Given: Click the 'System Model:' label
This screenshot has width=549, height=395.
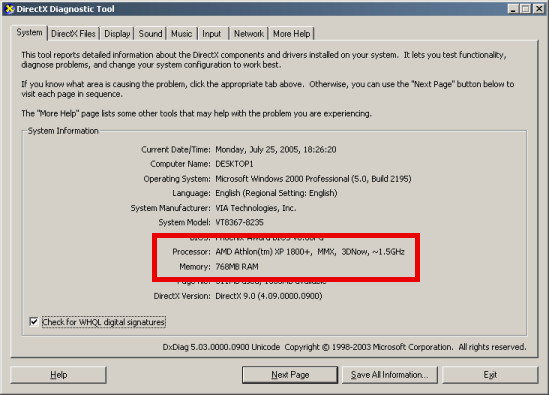Looking at the screenshot, I should pos(185,223).
